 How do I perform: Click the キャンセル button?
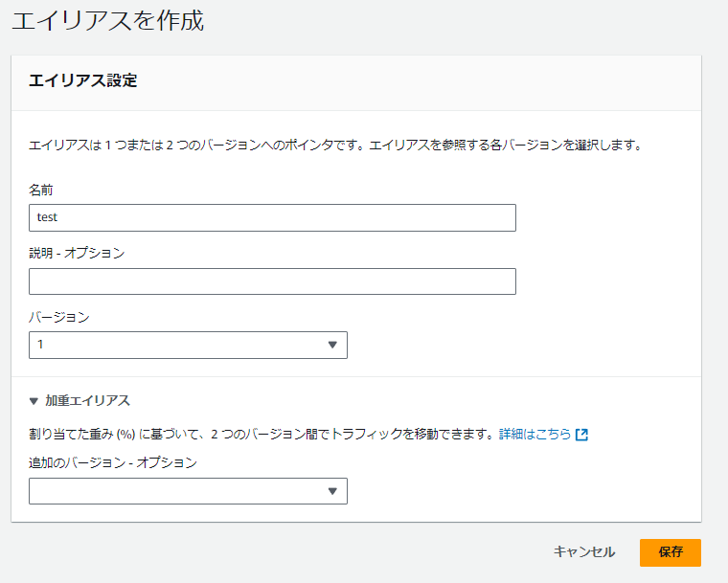coord(584,552)
